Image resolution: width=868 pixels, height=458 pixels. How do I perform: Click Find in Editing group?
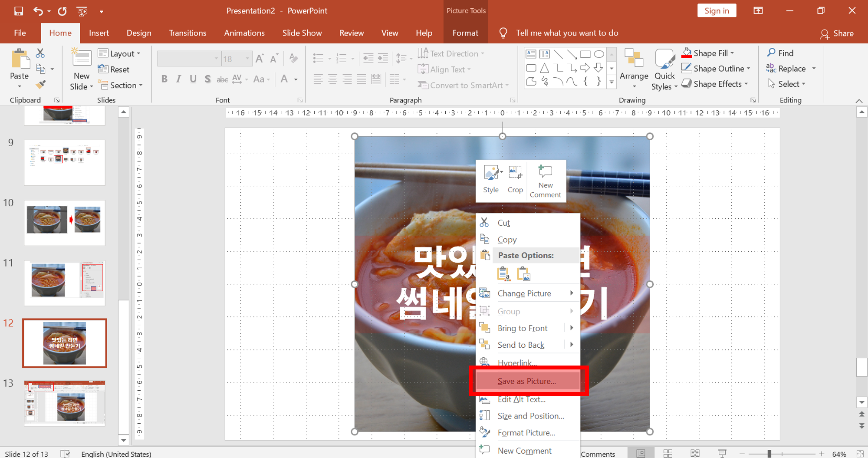coord(780,53)
